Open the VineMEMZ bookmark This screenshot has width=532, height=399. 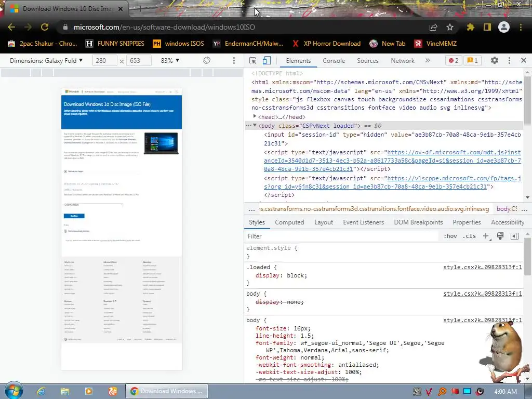coord(435,44)
